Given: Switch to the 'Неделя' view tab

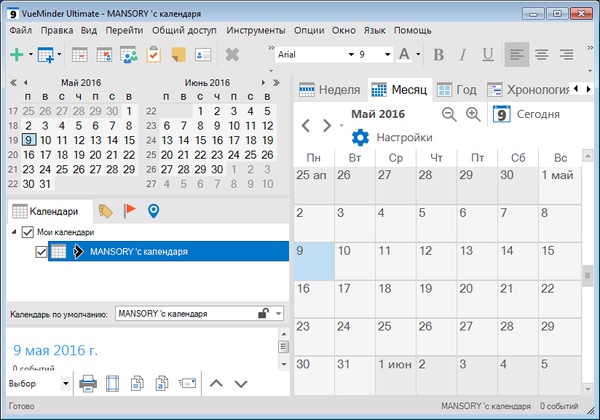Looking at the screenshot, I should point(329,89).
